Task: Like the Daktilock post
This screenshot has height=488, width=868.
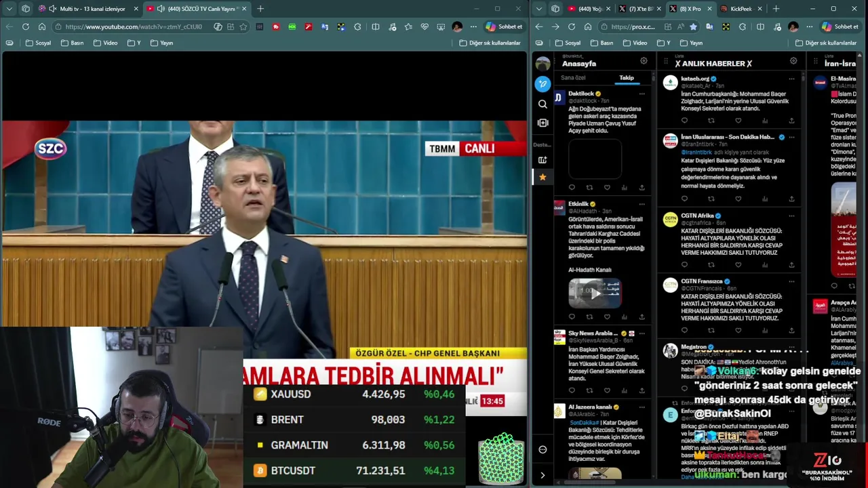Action: (x=607, y=188)
